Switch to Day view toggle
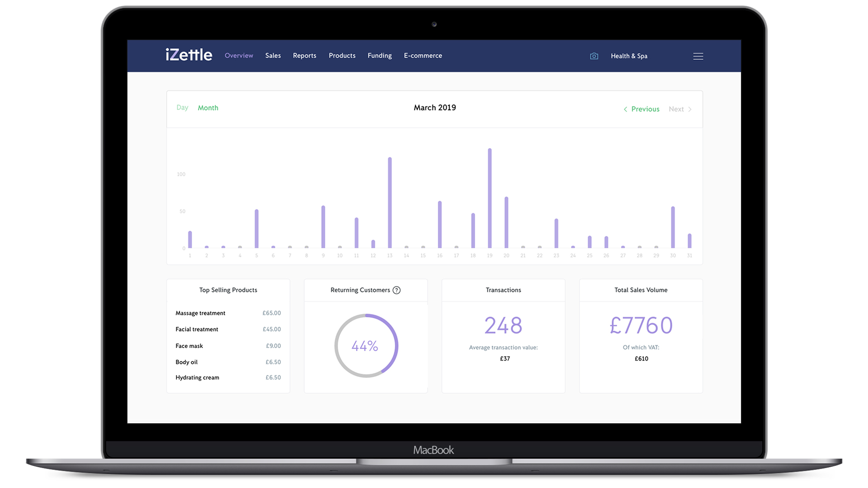The height and width of the screenshot is (488, 868). coord(183,108)
